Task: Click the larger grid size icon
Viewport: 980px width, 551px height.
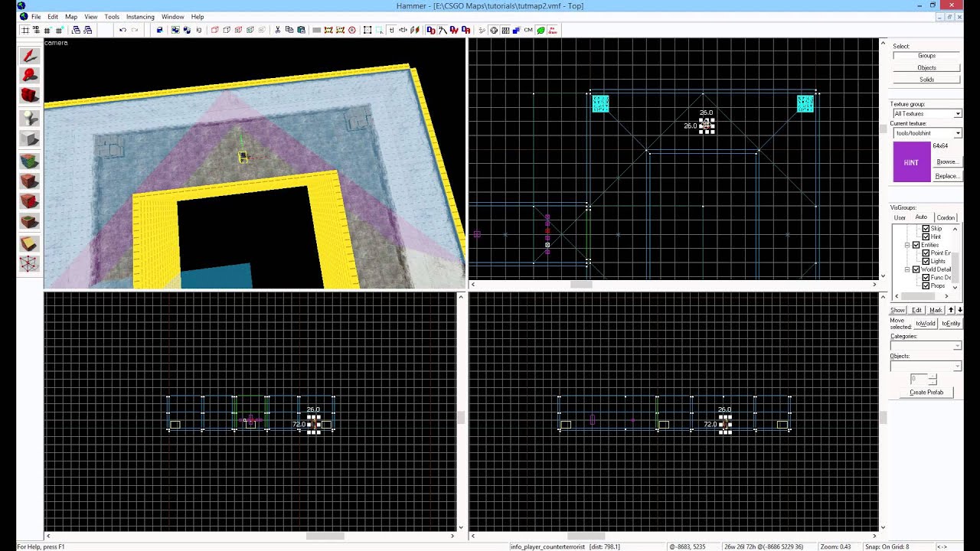Action: click(59, 30)
